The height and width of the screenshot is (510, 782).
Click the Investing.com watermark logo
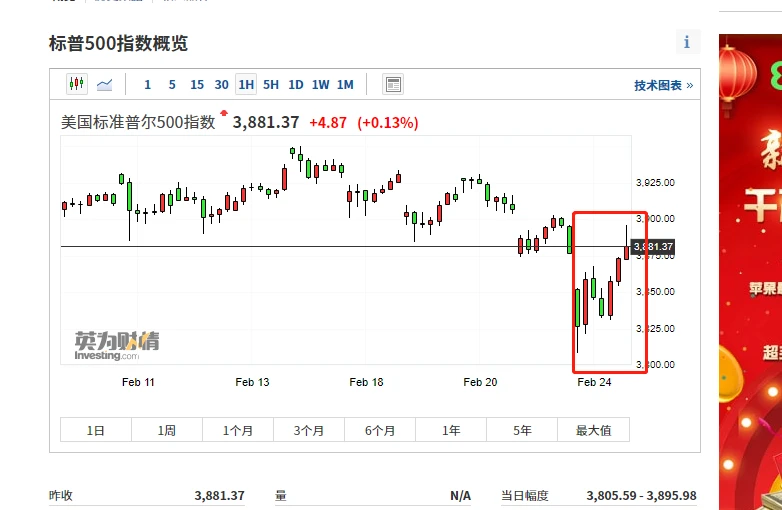pyautogui.click(x=116, y=345)
